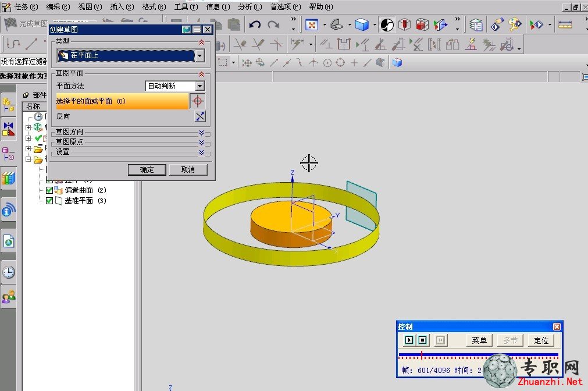Click the quadrant point snap icon
Image resolution: width=588 pixels, height=391 pixels.
[340, 63]
